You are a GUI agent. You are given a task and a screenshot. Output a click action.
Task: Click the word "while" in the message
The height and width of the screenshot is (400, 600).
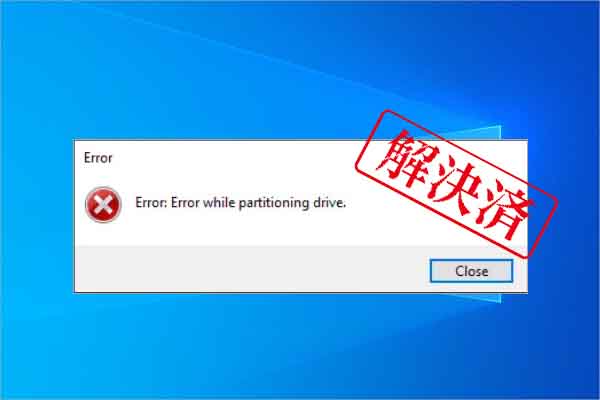pos(218,202)
